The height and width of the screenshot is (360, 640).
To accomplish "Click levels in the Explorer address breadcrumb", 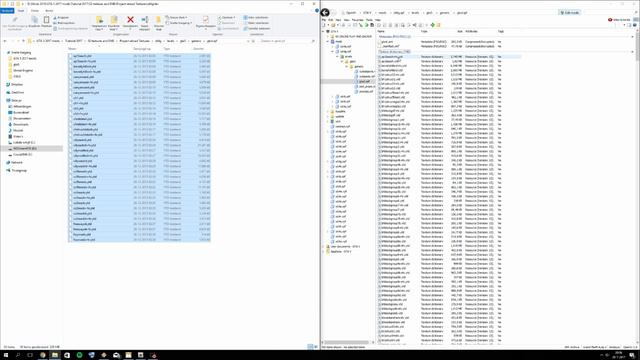I will (171, 41).
